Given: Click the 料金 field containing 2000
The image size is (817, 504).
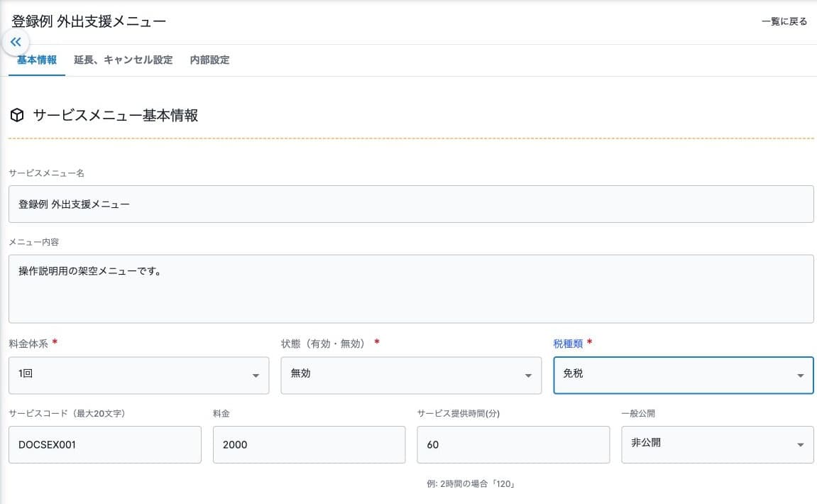Looking at the screenshot, I should pos(309,444).
